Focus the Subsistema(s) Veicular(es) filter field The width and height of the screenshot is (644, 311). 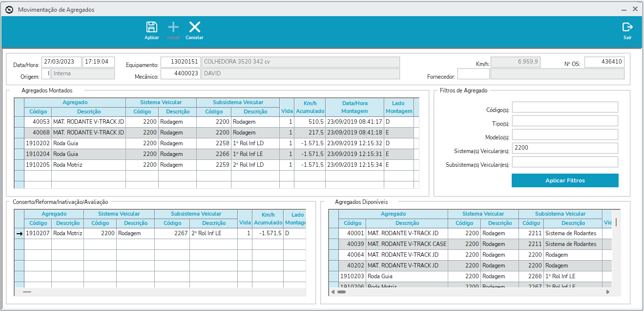pos(565,162)
